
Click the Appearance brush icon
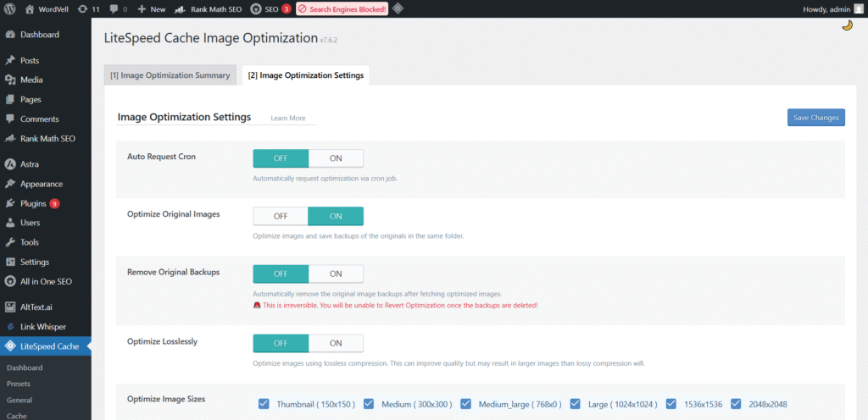[x=9, y=184]
